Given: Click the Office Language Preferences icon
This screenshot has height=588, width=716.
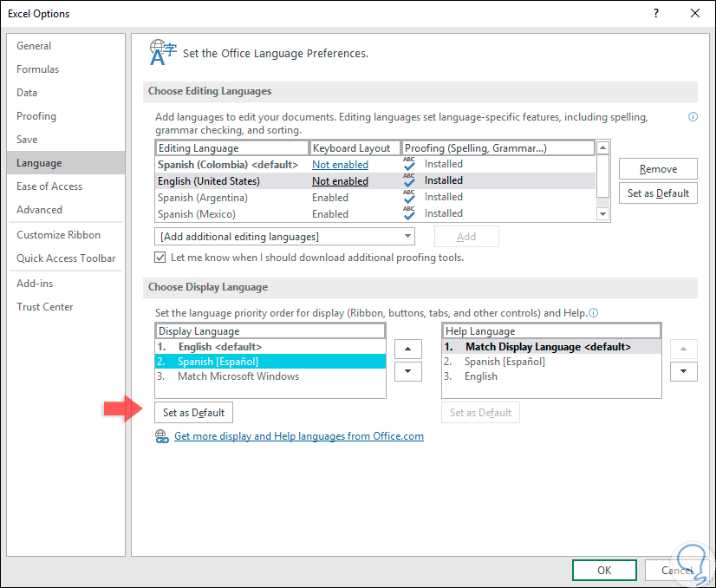Looking at the screenshot, I should tap(163, 53).
